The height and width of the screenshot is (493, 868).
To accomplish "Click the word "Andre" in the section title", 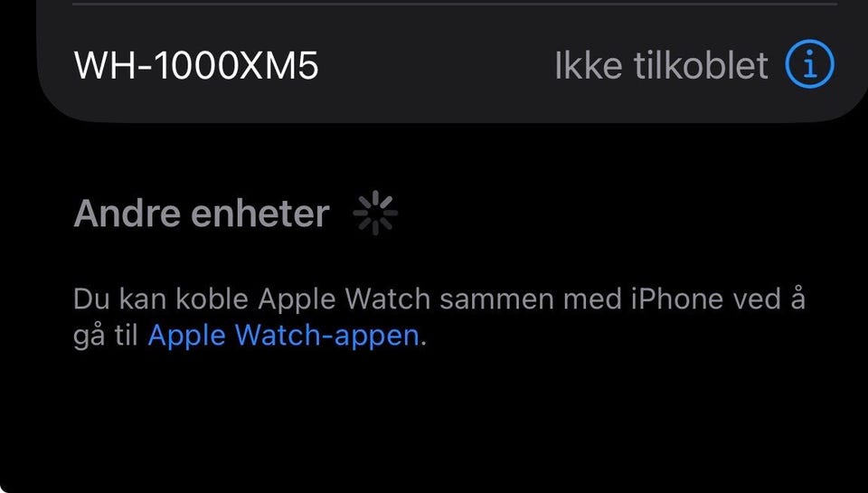I will coord(127,213).
